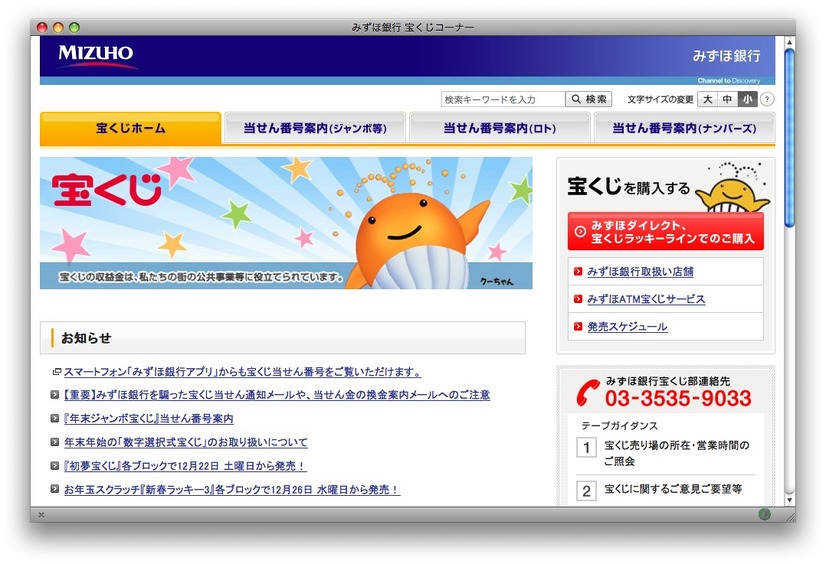Viewport: 826px width, 564px height.
Task: Open 『初夢宝くじ』 12月22日 sale link
Action: tap(185, 466)
